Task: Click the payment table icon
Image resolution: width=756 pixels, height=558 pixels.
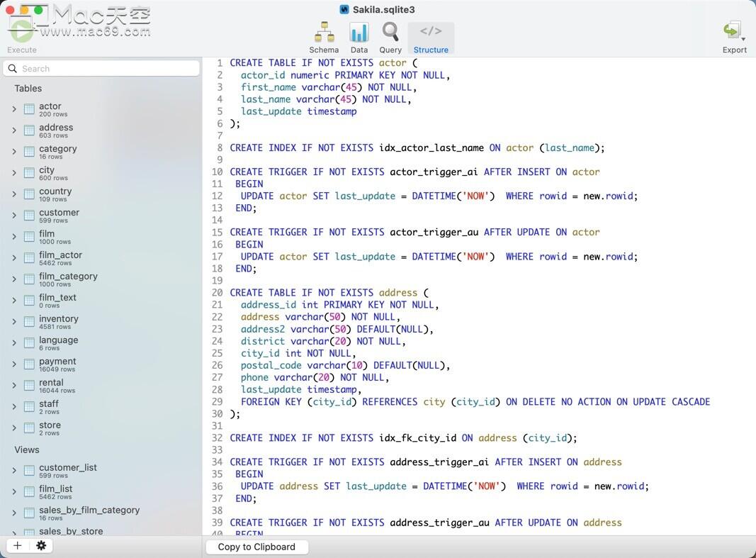Action: 30,364
